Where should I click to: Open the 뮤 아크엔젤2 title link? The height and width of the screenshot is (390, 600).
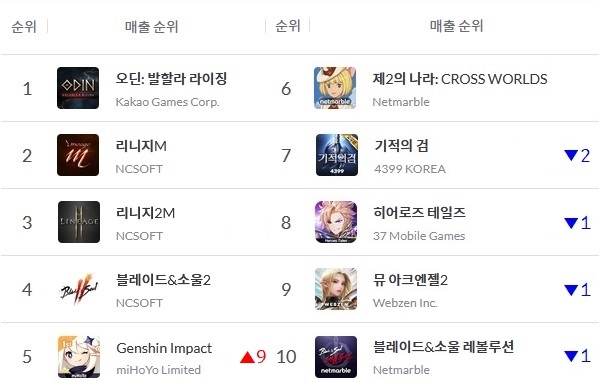pyautogui.click(x=411, y=280)
